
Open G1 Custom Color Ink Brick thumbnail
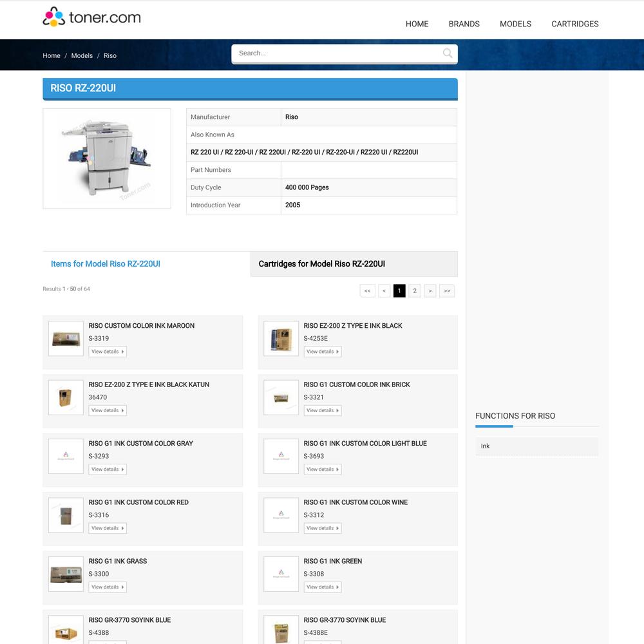click(281, 397)
